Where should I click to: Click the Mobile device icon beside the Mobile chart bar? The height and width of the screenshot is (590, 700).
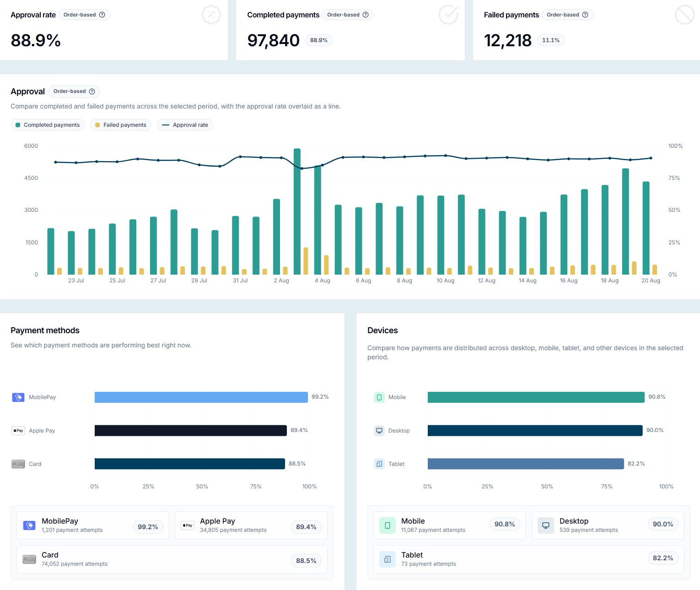pos(379,397)
